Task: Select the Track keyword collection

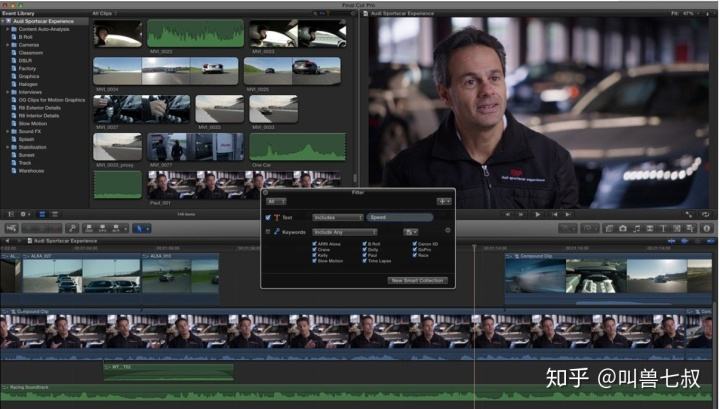Action: click(25, 163)
